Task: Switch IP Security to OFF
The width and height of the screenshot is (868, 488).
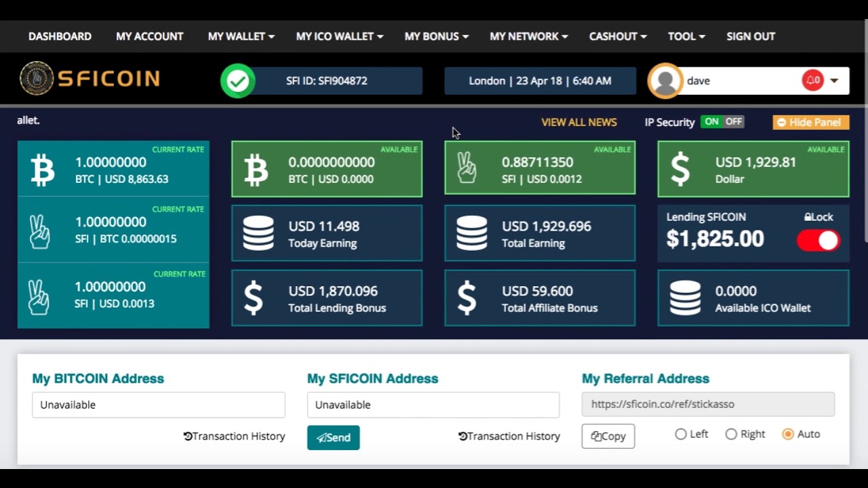Action: pos(733,121)
